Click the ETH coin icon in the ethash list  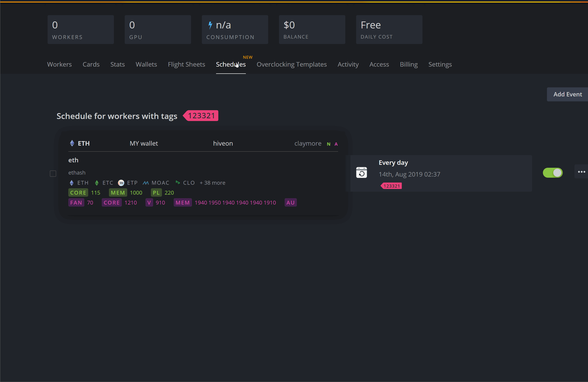72,183
